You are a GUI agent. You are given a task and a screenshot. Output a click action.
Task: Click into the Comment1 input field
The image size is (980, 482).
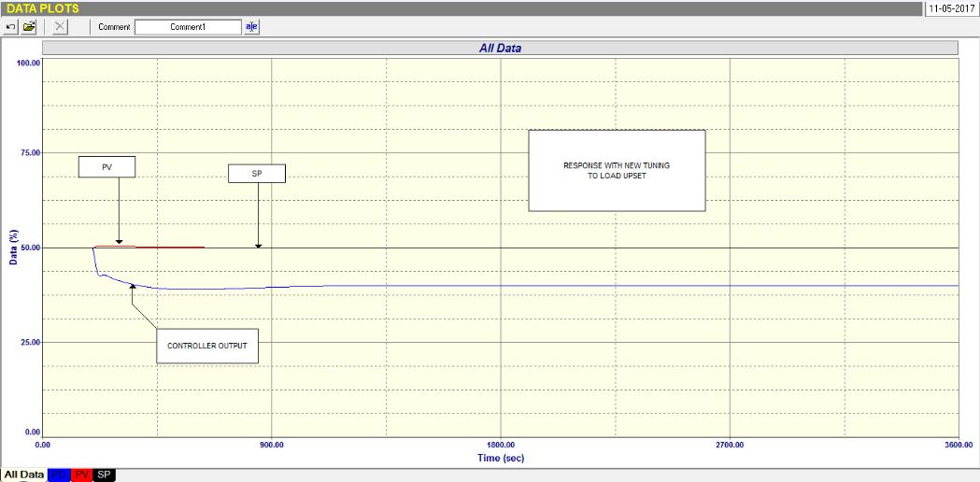pos(188,27)
